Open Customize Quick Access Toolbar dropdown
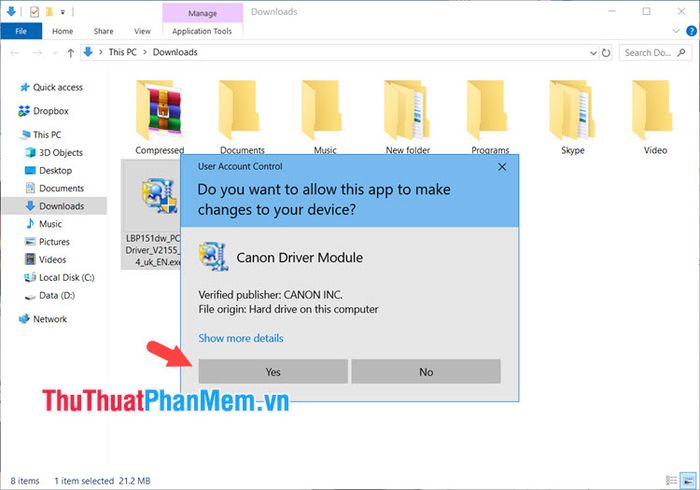Image resolution: width=700 pixels, height=490 pixels. pyautogui.click(x=63, y=12)
